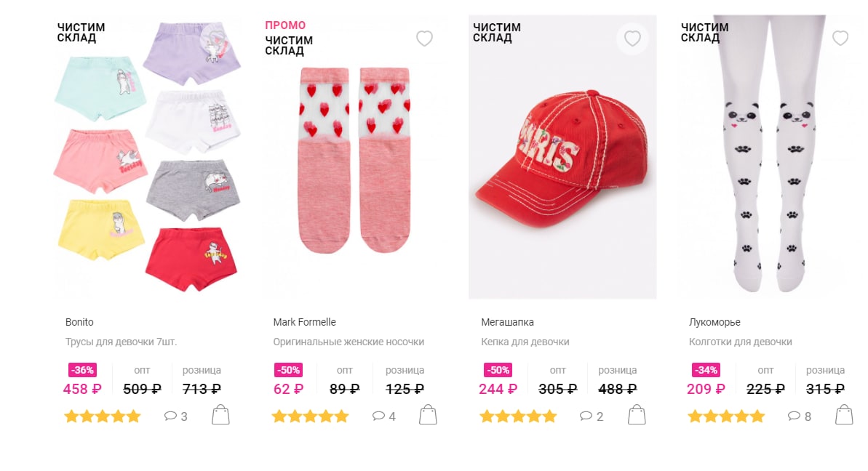Open 'Колготки для девочки' product title
The height and width of the screenshot is (471, 868).
740,342
